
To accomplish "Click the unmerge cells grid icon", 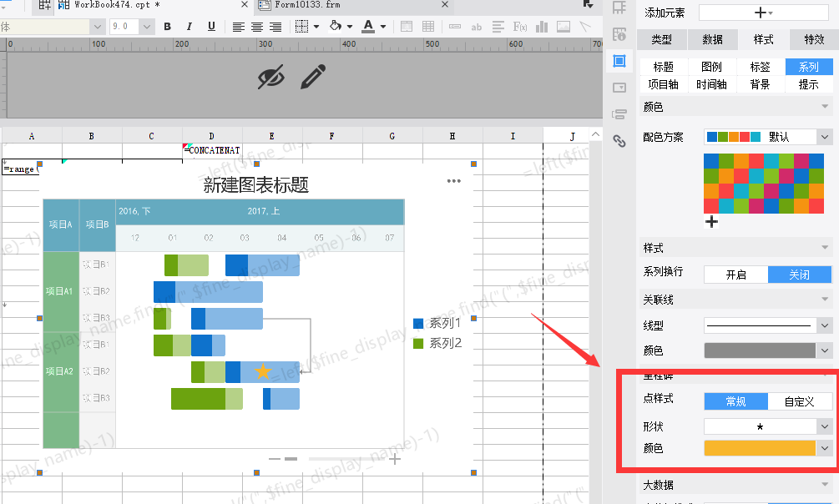I will (428, 26).
